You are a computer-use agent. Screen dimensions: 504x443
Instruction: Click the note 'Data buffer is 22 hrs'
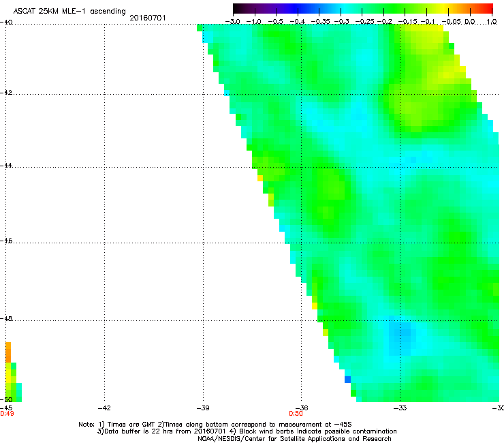pos(247,431)
